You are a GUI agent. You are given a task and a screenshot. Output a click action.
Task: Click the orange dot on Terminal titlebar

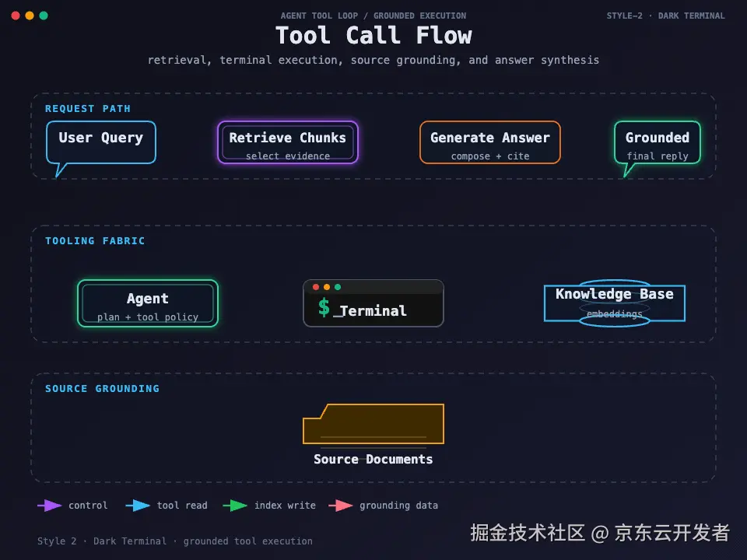(327, 287)
